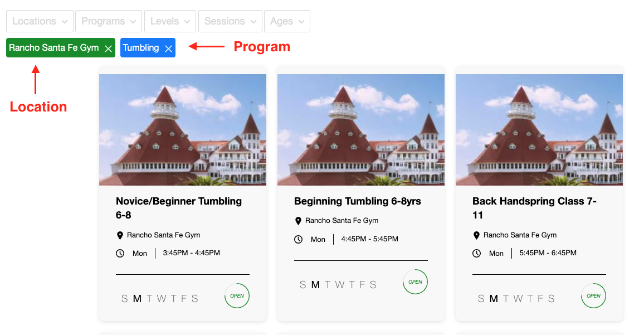Click the Tumbling filter tag label

pyautogui.click(x=141, y=48)
